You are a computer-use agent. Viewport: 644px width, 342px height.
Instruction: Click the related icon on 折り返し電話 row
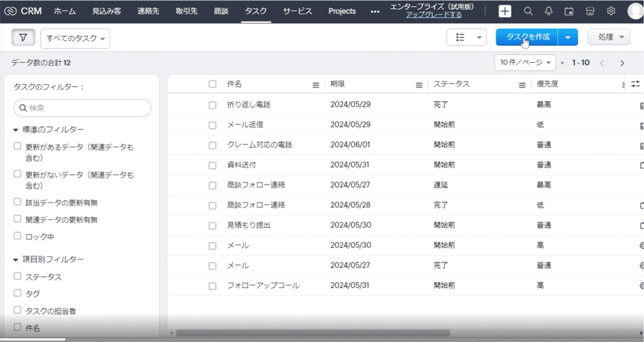(642, 106)
